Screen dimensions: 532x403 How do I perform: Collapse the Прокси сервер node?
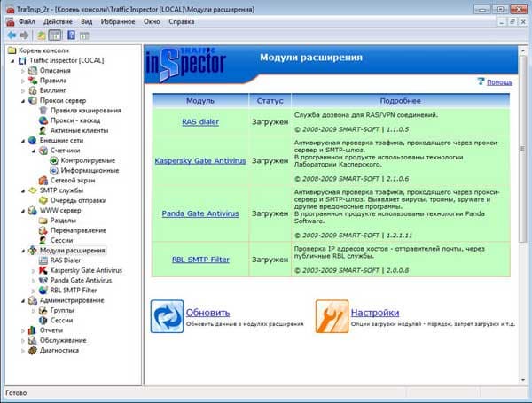[x=23, y=101]
